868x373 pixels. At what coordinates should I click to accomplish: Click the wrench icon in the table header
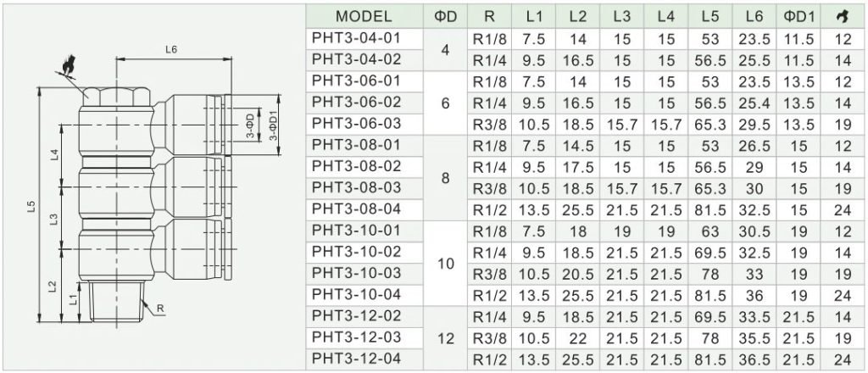pyautogui.click(x=843, y=17)
